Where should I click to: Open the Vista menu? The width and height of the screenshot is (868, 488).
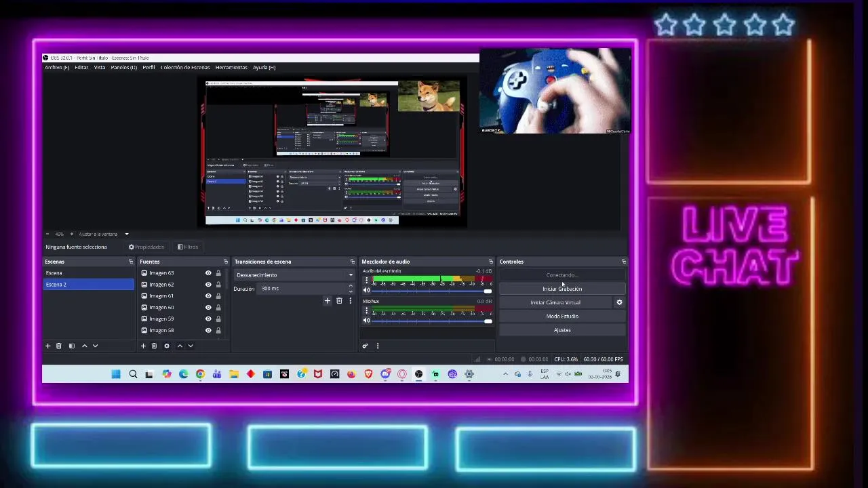tap(100, 68)
